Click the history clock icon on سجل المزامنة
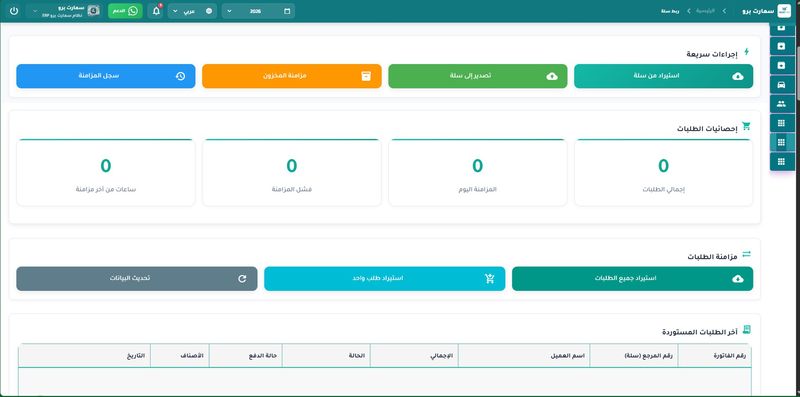The width and height of the screenshot is (800, 397). click(x=180, y=77)
